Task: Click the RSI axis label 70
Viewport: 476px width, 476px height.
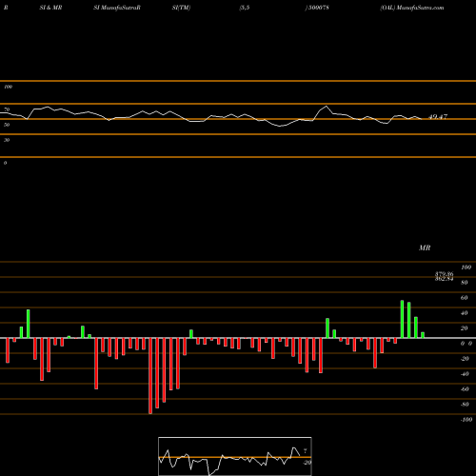Action: [x=7, y=109]
